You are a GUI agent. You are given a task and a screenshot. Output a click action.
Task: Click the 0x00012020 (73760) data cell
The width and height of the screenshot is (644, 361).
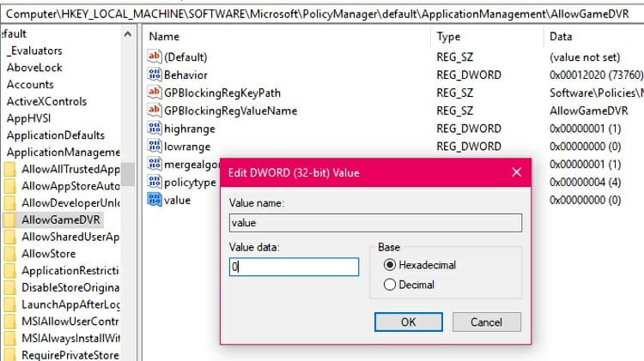point(596,75)
